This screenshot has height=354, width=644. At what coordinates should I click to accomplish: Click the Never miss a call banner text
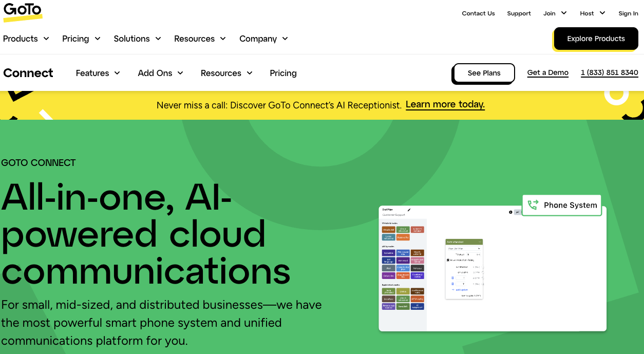pyautogui.click(x=279, y=105)
